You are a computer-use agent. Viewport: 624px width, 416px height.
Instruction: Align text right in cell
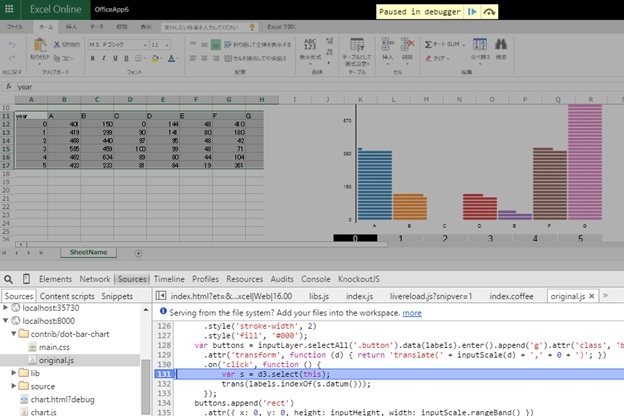(216, 58)
